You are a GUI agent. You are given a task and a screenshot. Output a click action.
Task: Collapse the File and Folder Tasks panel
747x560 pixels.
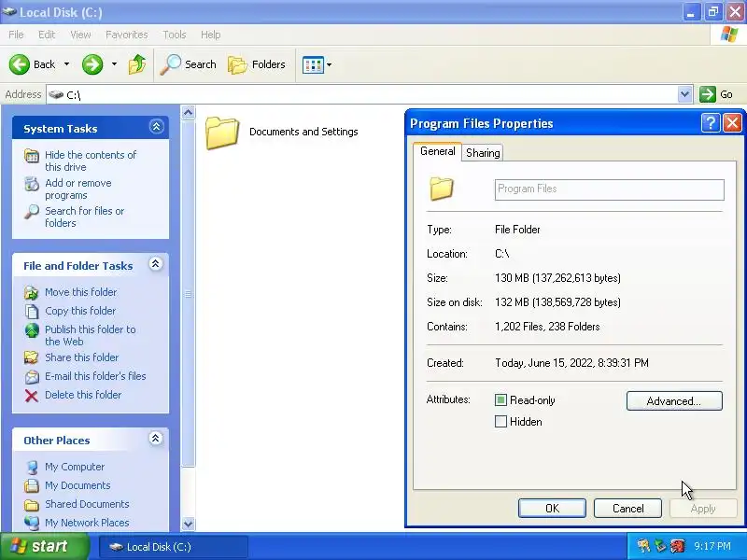pos(155,264)
